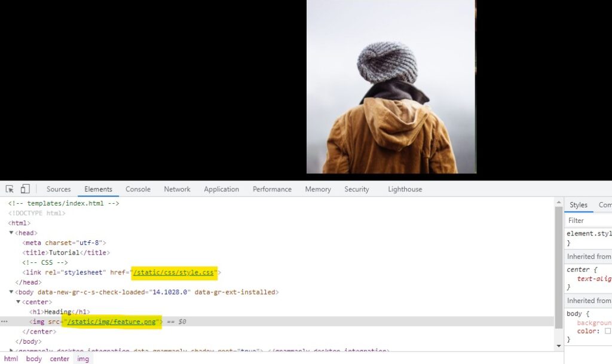
Task: Collapse the body element node
Action: point(11,292)
